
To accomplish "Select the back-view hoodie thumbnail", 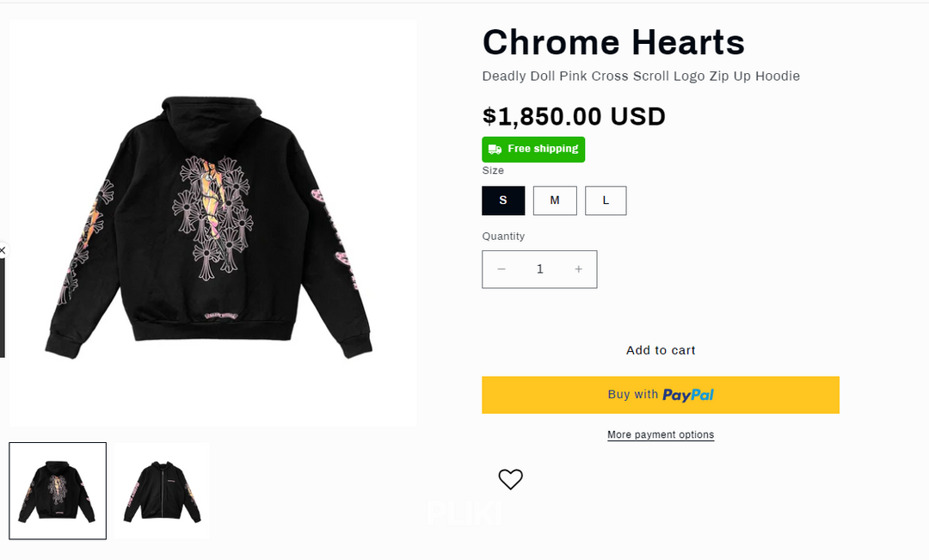I will click(x=58, y=491).
